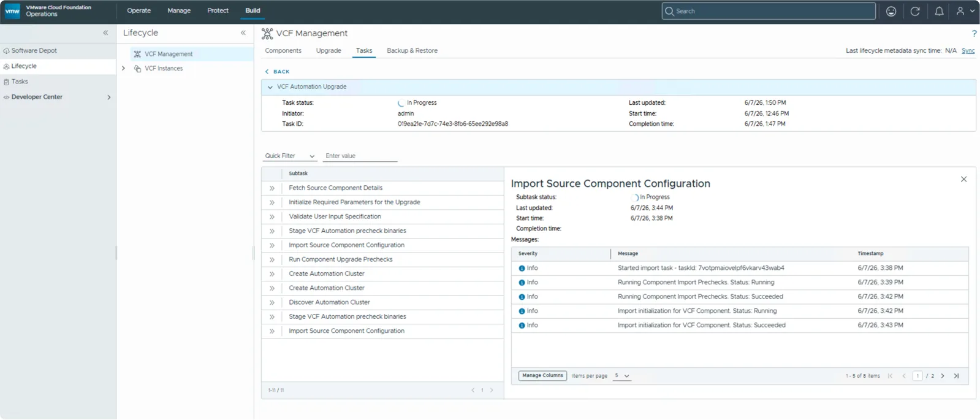
Task: Click the VCF Instances tree icon
Action: tap(137, 69)
